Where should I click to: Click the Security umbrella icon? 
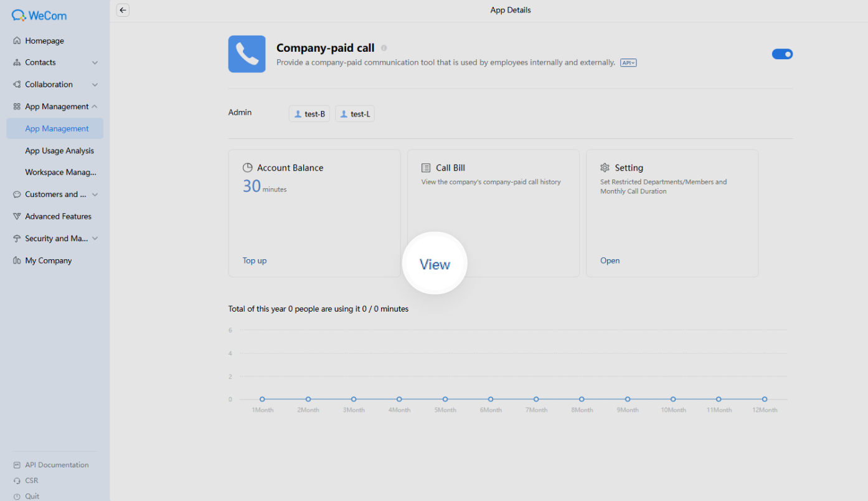click(17, 239)
